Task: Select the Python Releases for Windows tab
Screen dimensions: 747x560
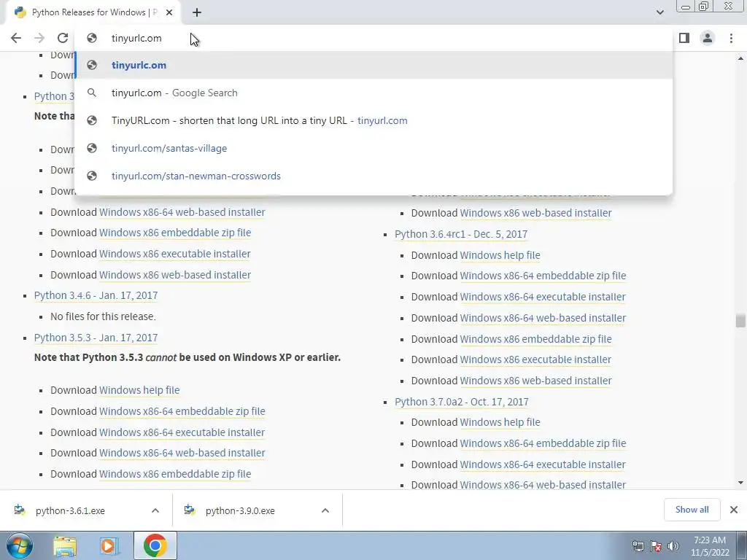Action: point(93,12)
